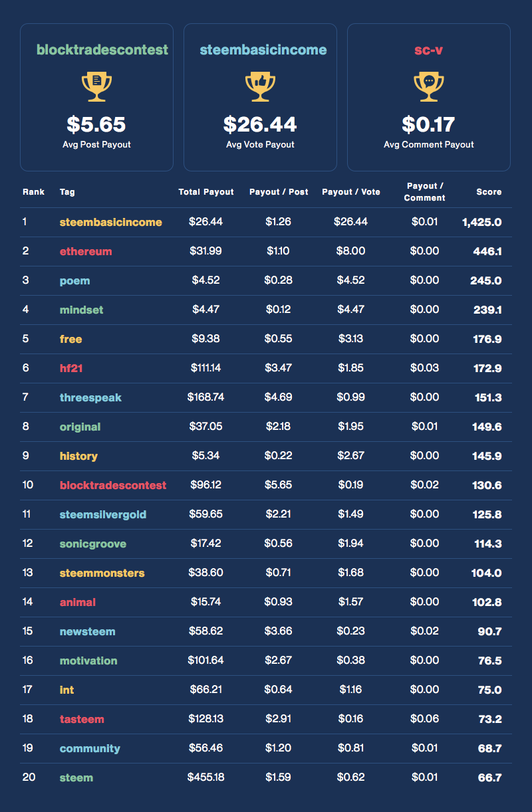The image size is (532, 812).
Task: Open the hf21 tag link
Action: click(x=72, y=368)
